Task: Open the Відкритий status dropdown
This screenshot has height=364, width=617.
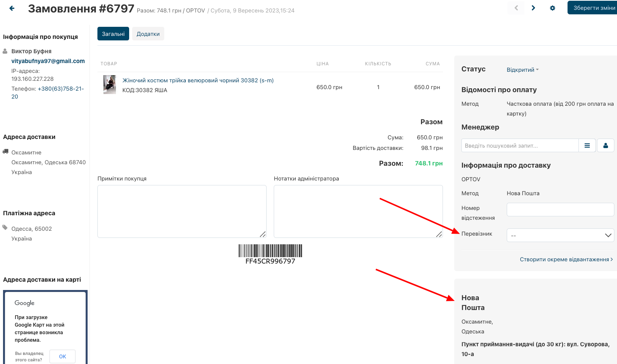Action: (x=523, y=70)
